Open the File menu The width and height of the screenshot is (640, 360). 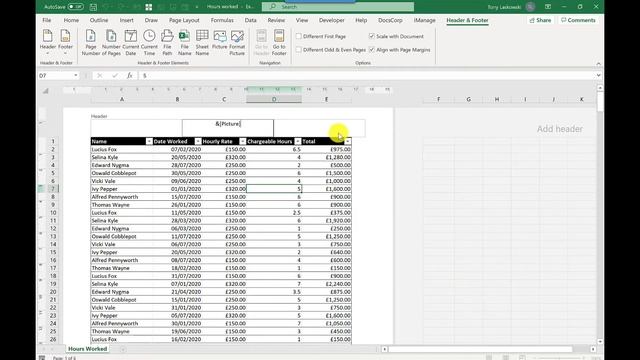coord(47,20)
